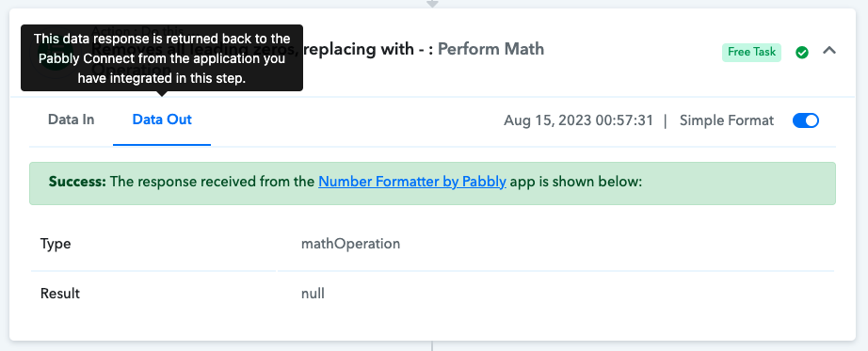Collapse the step using the up chevron
This screenshot has height=351, width=868.
click(828, 51)
